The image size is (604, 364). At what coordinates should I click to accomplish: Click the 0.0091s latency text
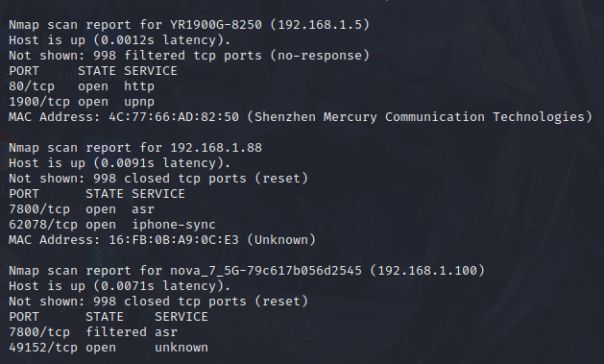coord(128,163)
